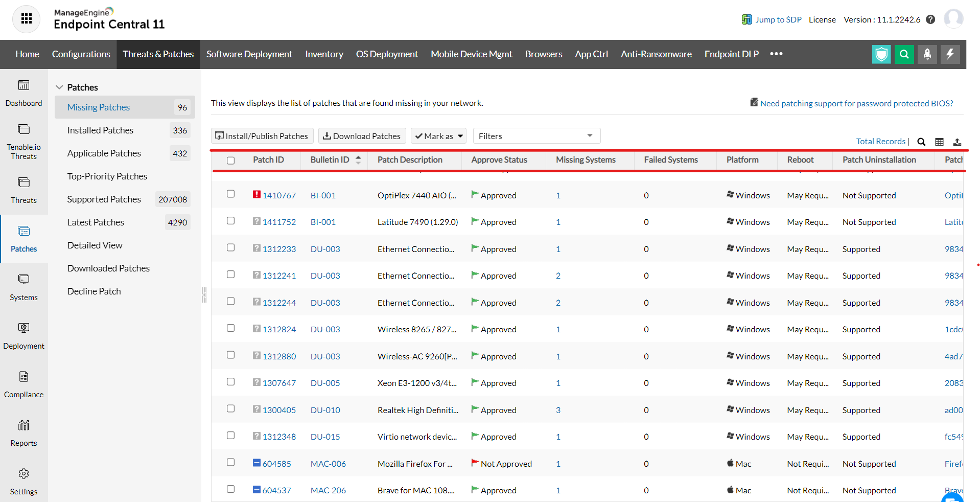
Task: Tick the checkbox for patch 1410767
Action: (x=231, y=194)
